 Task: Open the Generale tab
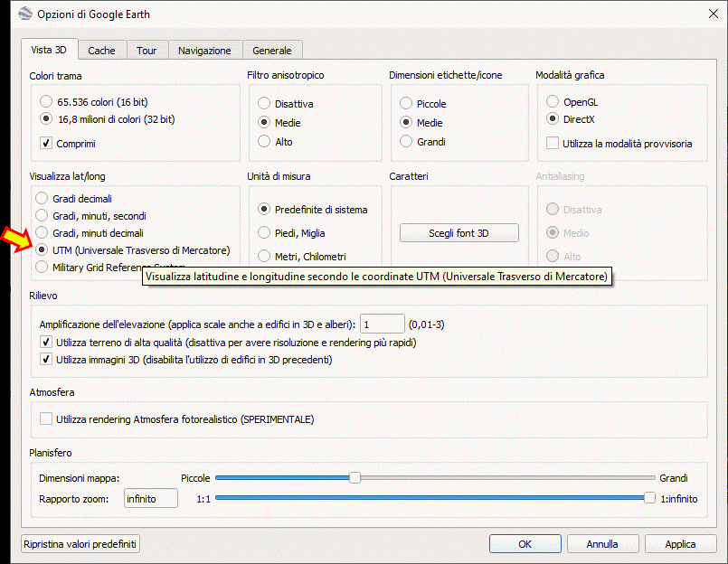click(272, 51)
